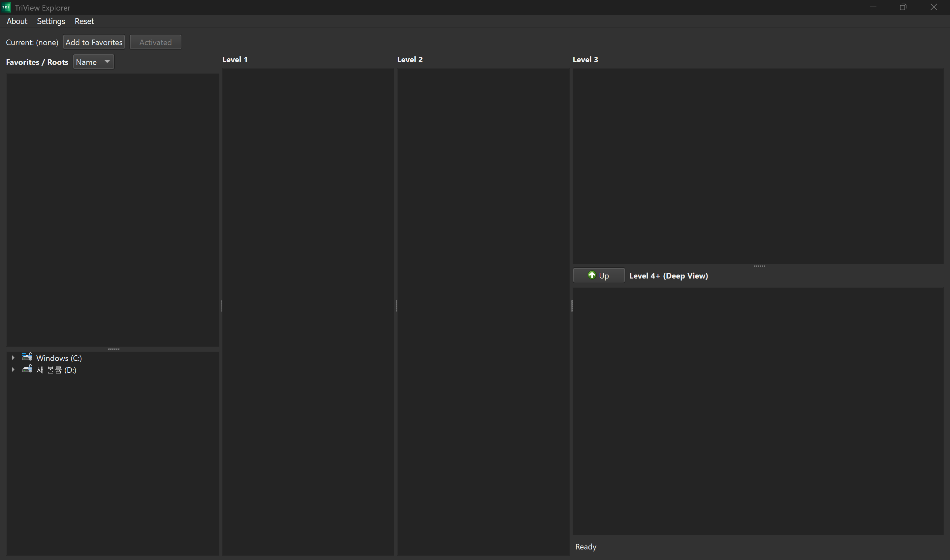Viewport: 950px width, 560px height.
Task: Click the splitter between Level 1 and Level 2
Action: click(x=396, y=306)
